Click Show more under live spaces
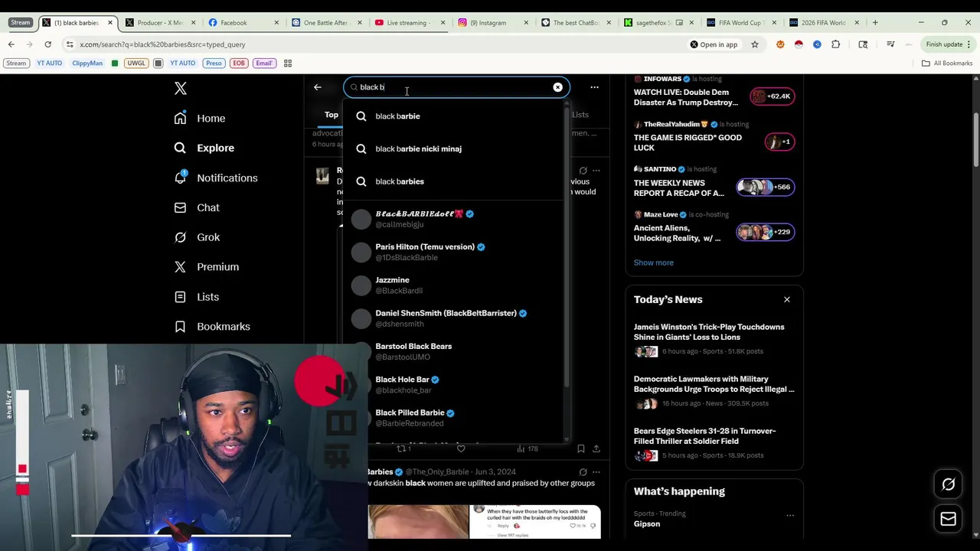Viewport: 980px width, 551px height. 653,262
